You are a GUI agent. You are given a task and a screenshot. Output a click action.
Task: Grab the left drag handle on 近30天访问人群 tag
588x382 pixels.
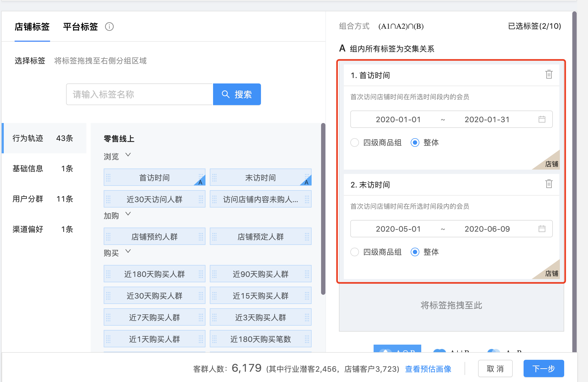pyautogui.click(x=108, y=199)
